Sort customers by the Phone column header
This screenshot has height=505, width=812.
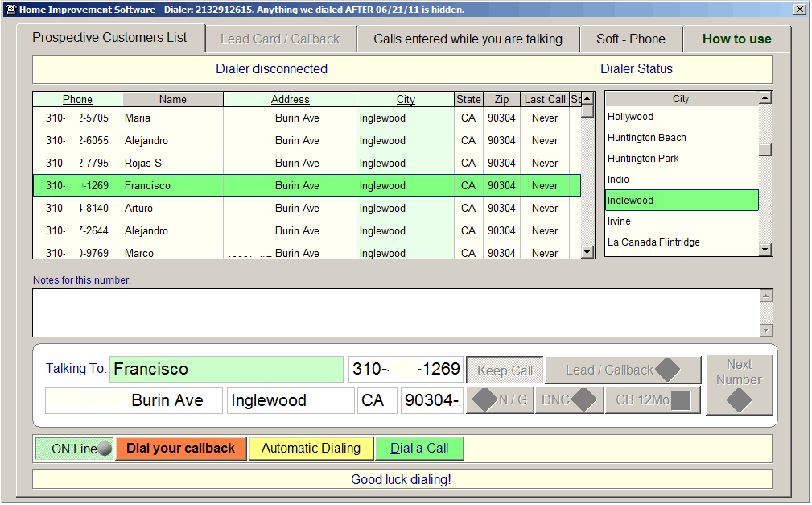[77, 99]
